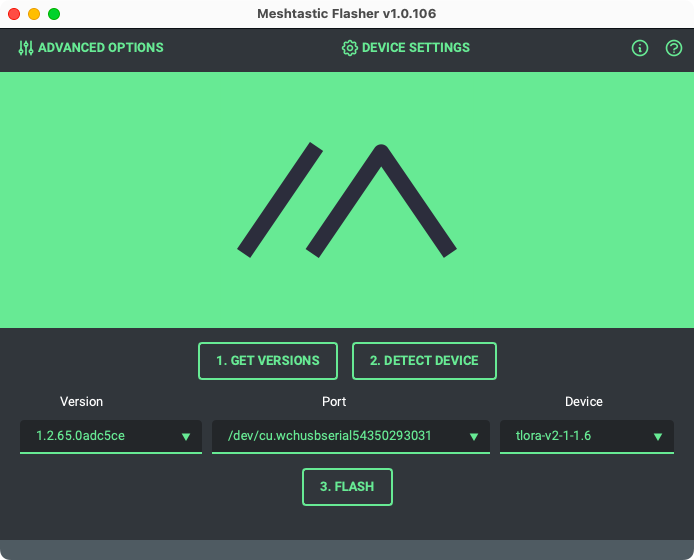Expand the Version dropdown arrow
The width and height of the screenshot is (694, 560).
(186, 437)
